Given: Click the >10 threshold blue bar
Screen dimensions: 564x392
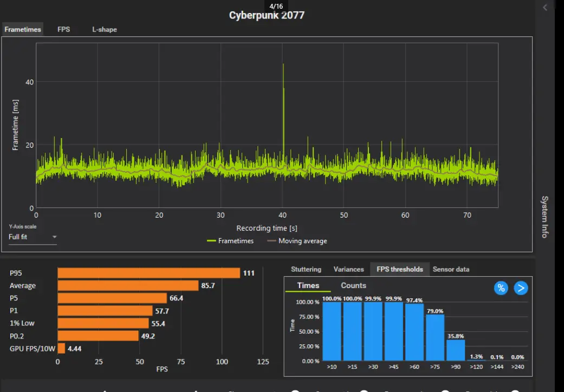Looking at the screenshot, I should coord(332,331).
